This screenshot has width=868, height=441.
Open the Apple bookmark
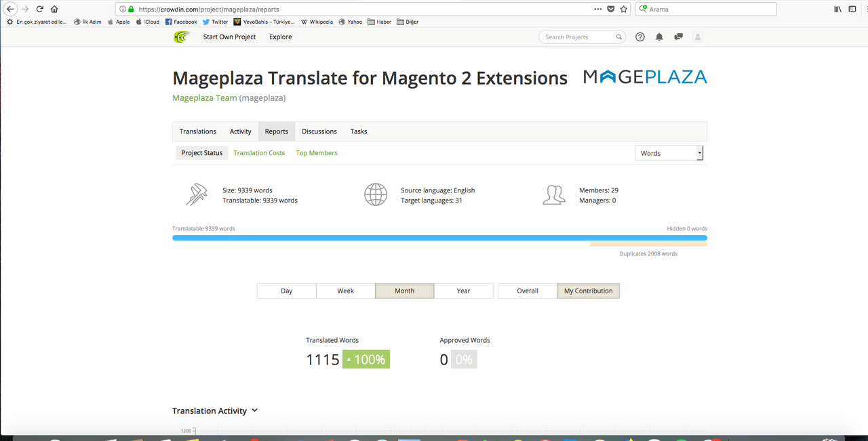[x=119, y=22]
